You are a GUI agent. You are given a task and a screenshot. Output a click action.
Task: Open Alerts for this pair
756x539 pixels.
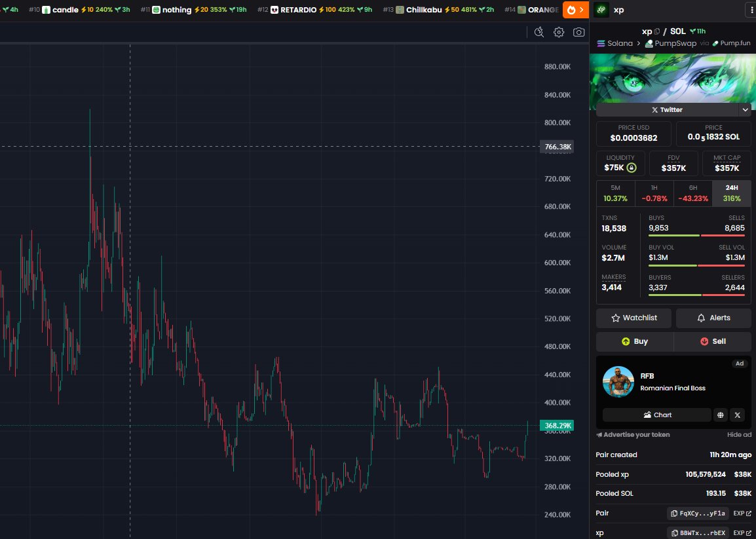point(713,318)
